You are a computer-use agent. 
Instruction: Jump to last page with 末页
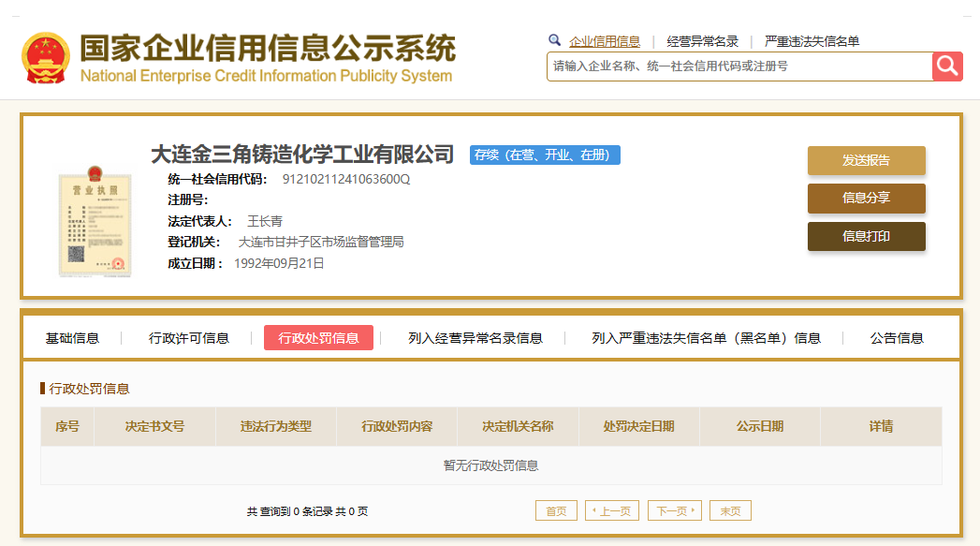click(x=730, y=511)
